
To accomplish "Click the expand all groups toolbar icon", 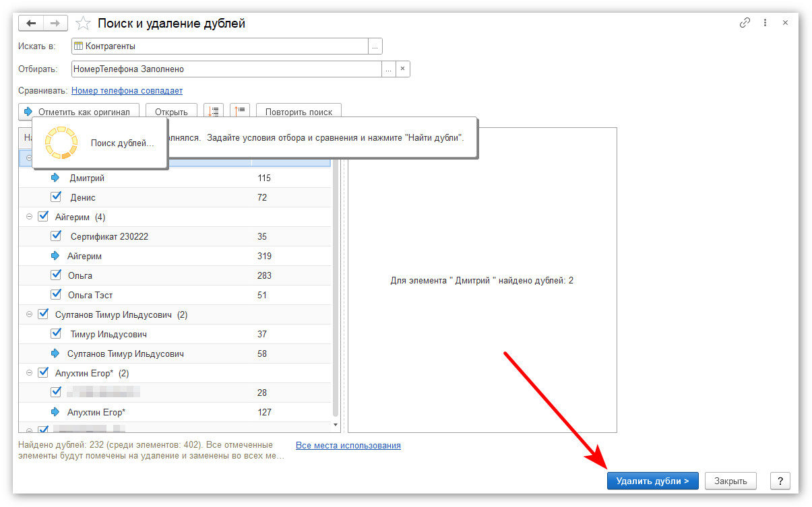I will tap(214, 112).
